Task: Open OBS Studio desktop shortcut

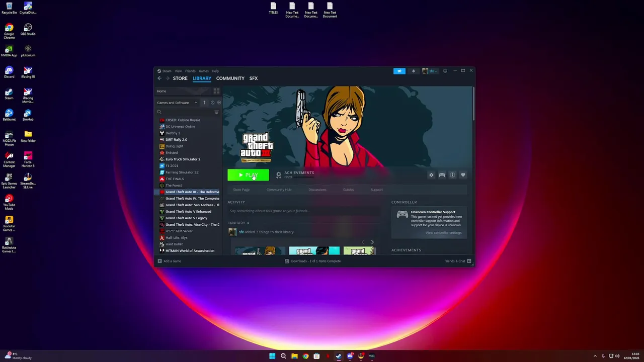Action: [28, 30]
